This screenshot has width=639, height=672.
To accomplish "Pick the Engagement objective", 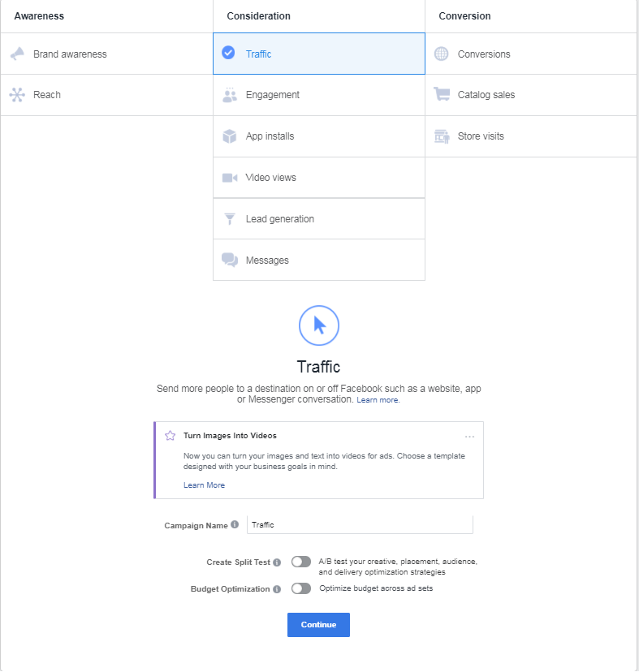I will click(319, 95).
